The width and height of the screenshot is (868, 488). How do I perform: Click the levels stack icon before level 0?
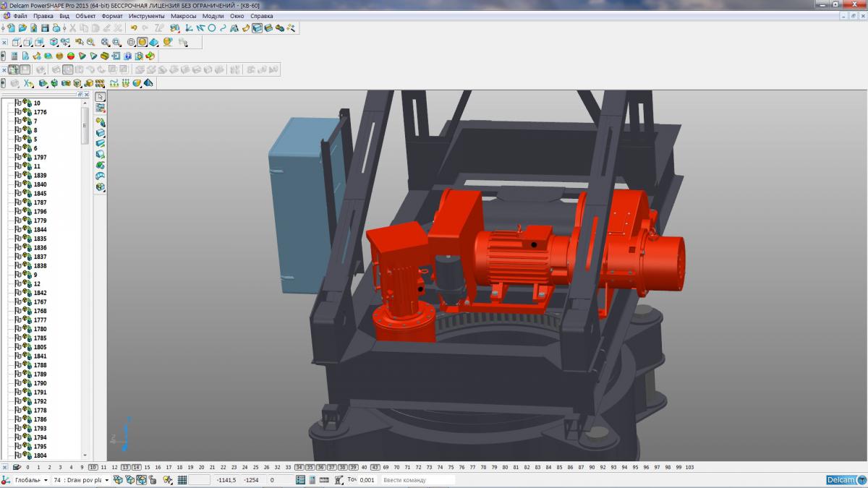coord(17,468)
